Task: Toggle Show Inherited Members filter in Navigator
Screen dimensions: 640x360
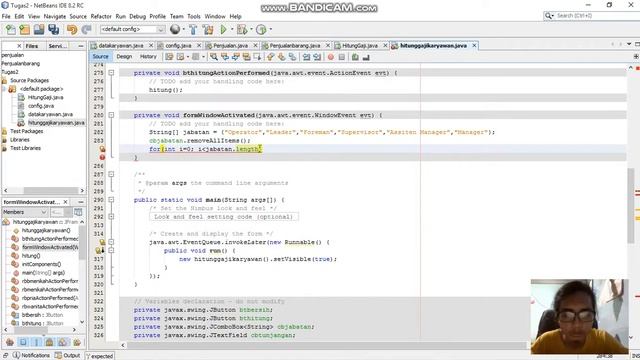Action: [x=10, y=342]
